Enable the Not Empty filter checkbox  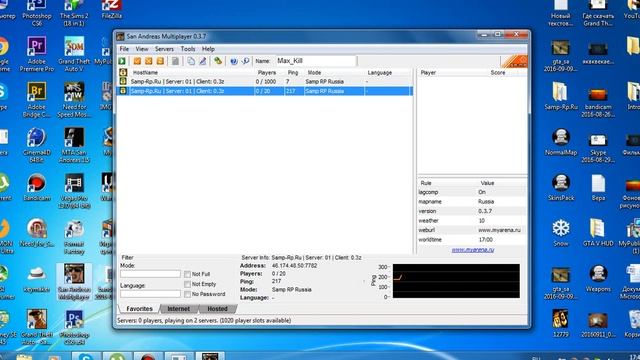click(x=187, y=284)
